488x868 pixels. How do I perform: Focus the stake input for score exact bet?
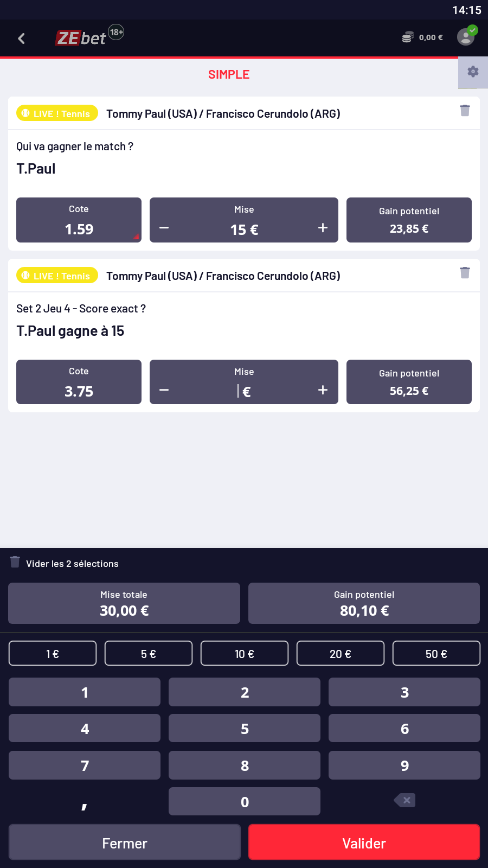[243, 391]
